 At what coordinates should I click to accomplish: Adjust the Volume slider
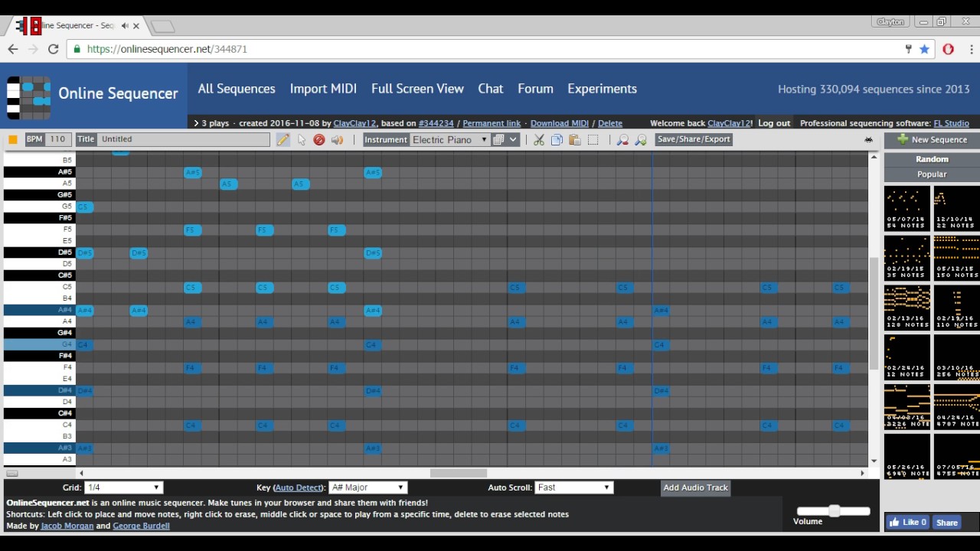pyautogui.click(x=833, y=510)
